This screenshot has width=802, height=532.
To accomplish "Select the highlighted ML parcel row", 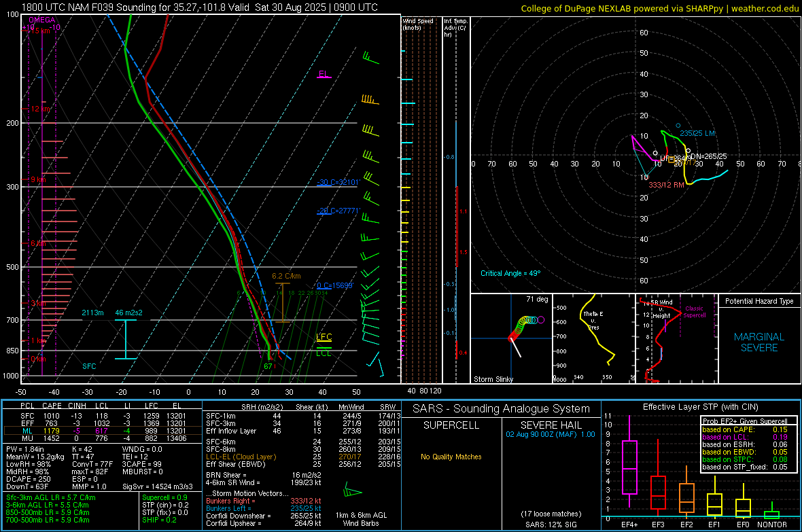I will point(103,431).
